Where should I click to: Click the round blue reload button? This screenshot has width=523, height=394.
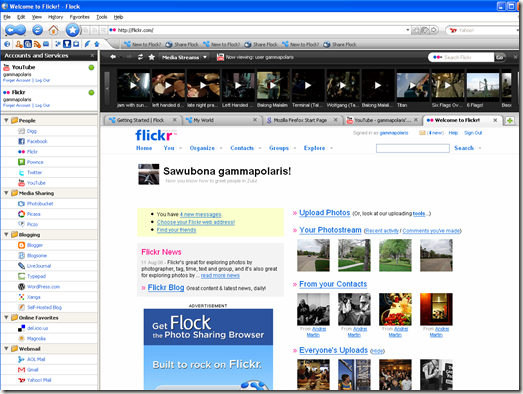(37, 30)
